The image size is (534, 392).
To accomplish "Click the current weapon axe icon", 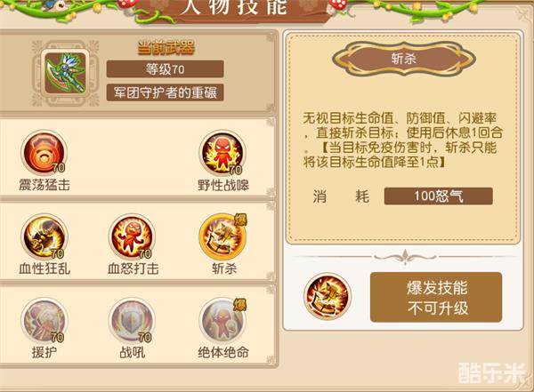I will [65, 73].
